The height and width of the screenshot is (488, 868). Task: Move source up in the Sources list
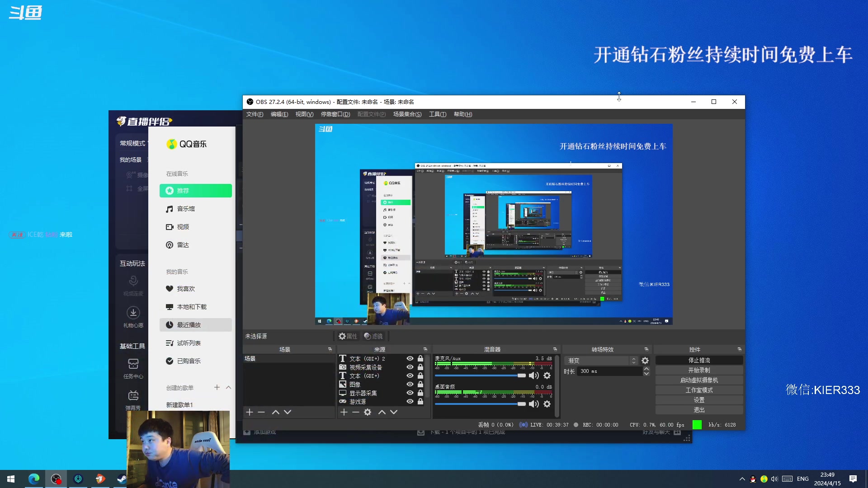382,412
